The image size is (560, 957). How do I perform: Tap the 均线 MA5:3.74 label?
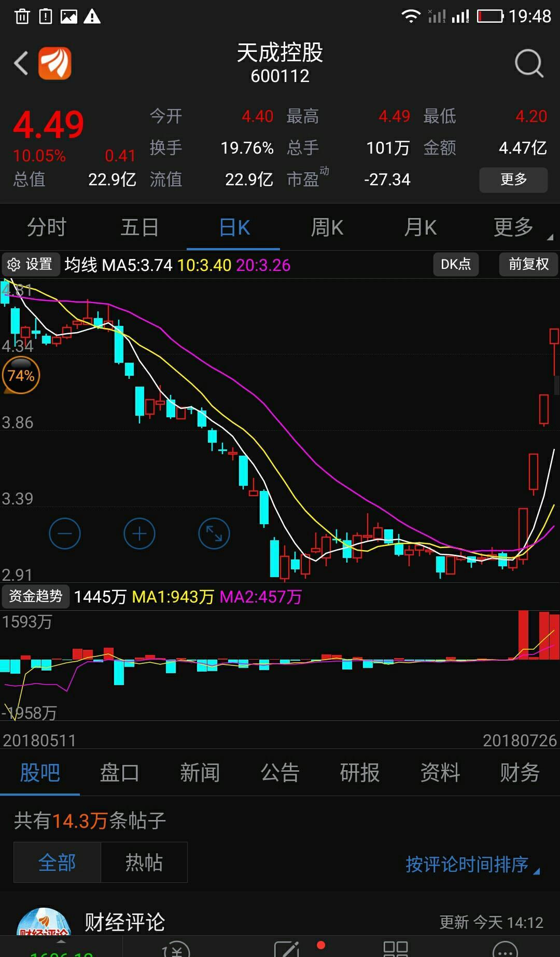pyautogui.click(x=118, y=265)
